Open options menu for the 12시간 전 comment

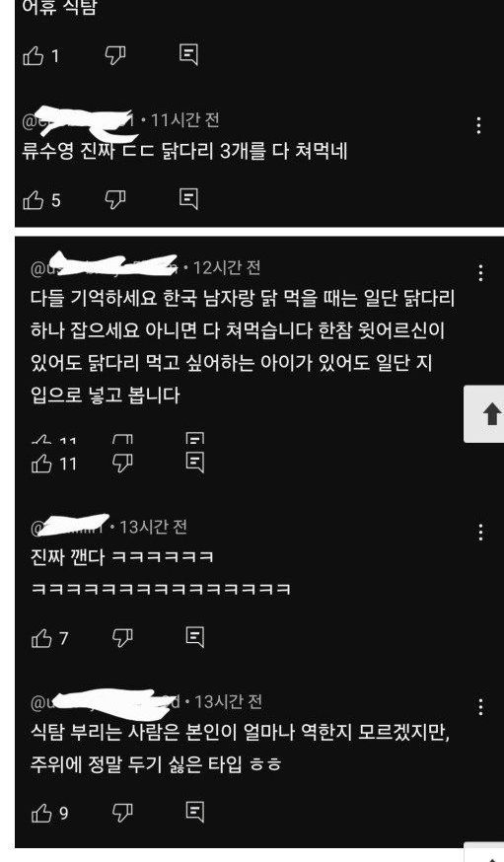click(481, 272)
